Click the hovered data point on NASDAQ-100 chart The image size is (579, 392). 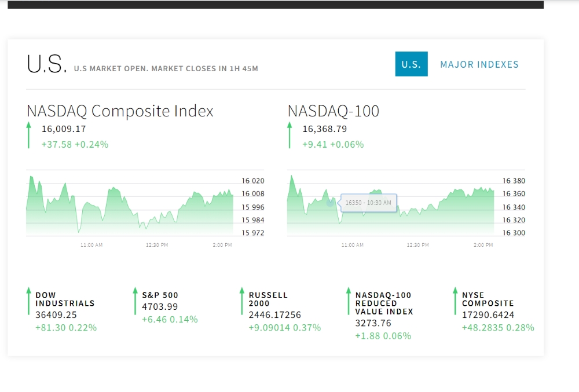330,203
